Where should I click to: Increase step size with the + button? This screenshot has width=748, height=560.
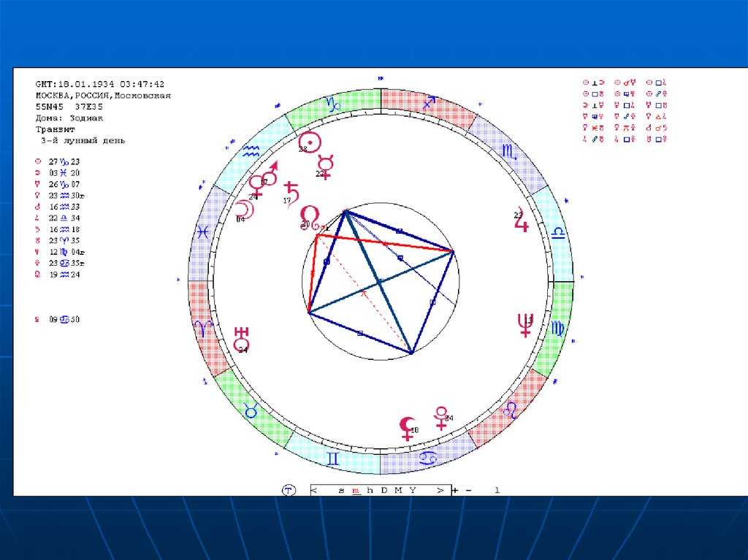[x=455, y=490]
